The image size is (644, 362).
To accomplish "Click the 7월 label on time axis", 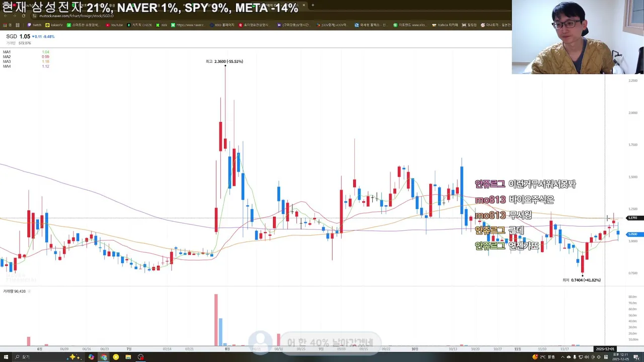I will 129,349.
